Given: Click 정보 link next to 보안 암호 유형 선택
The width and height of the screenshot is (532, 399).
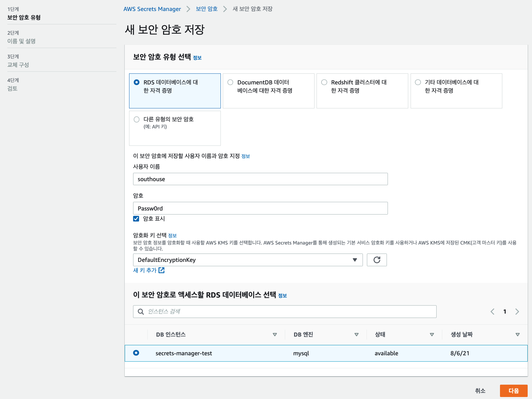Looking at the screenshot, I should pyautogui.click(x=197, y=58).
